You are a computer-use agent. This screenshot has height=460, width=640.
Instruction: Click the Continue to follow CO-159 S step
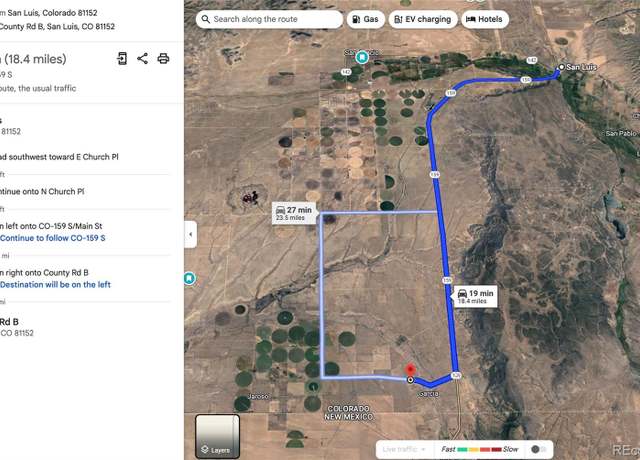53,238
